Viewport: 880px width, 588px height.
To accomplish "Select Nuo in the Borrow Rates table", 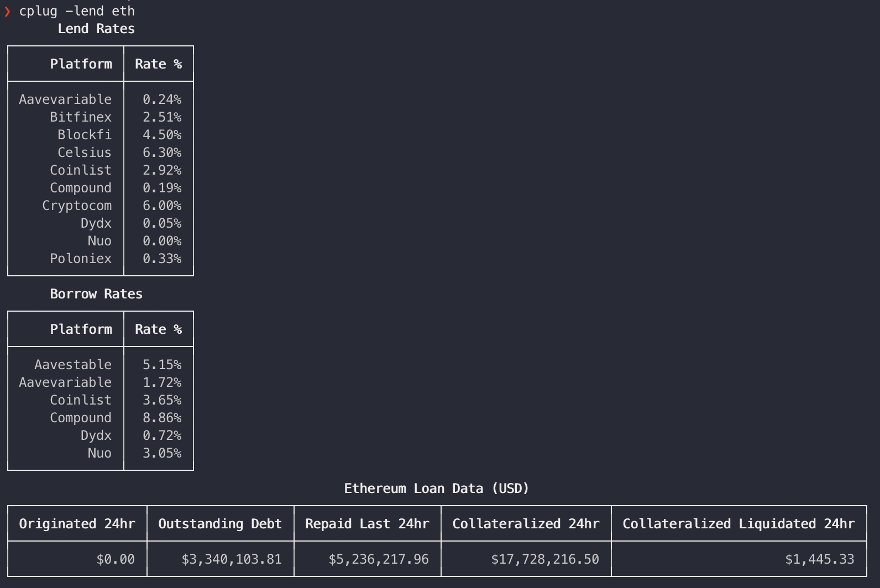I will click(99, 453).
